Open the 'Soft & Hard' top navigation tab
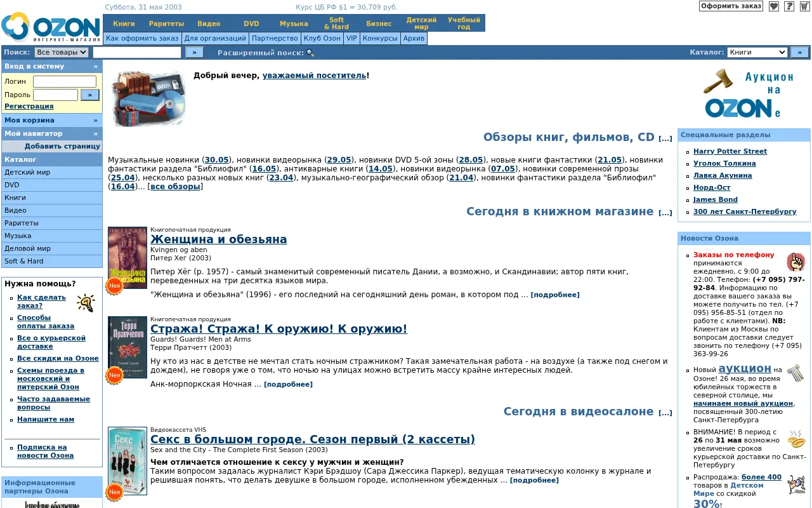This screenshot has width=812, height=508. point(336,23)
